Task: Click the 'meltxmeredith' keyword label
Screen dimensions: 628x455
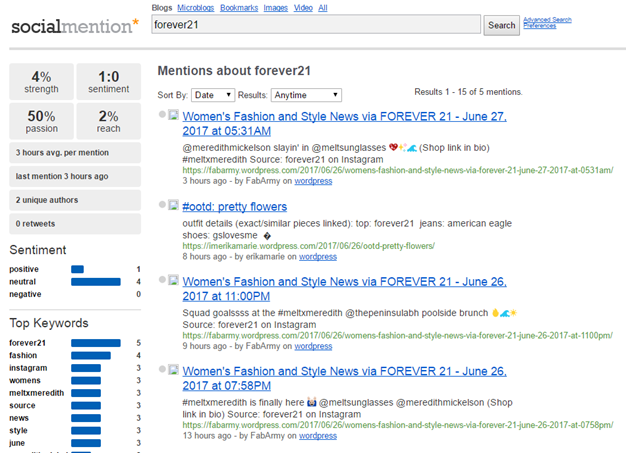Action: (36, 393)
